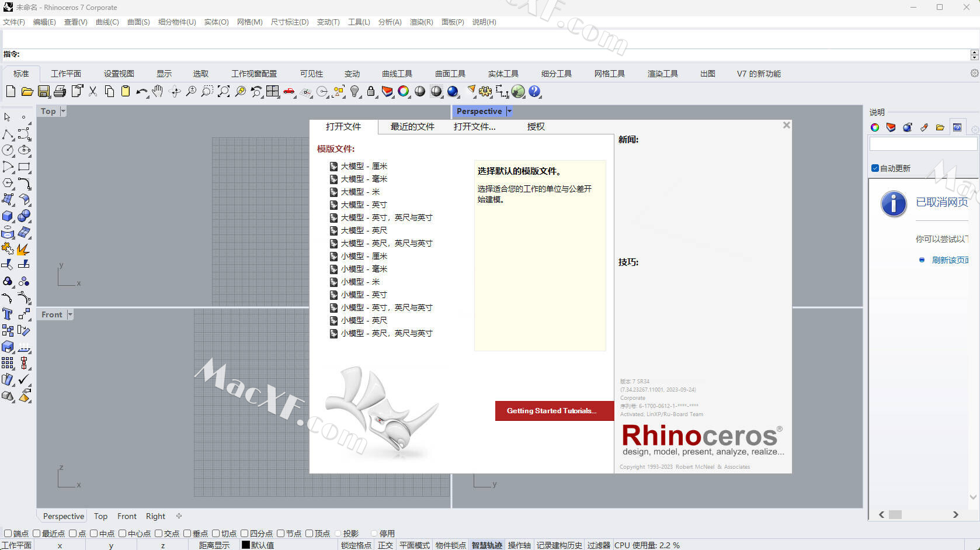Add a viewport tab with plus icon

click(x=179, y=516)
